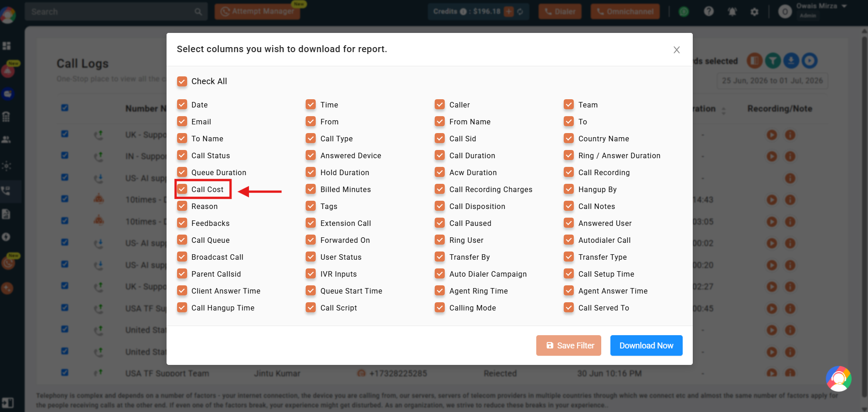
Task: Click the user avatar circle
Action: click(785, 12)
